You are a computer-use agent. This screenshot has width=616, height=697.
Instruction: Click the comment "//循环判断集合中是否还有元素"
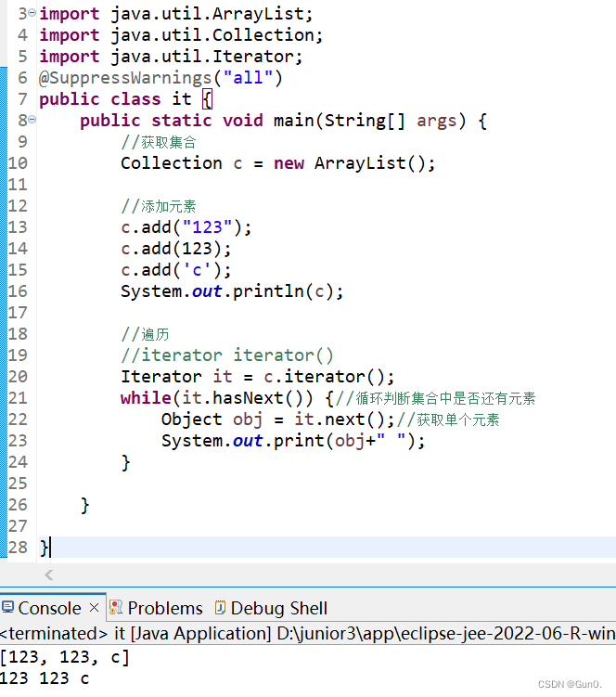pyautogui.click(x=435, y=398)
